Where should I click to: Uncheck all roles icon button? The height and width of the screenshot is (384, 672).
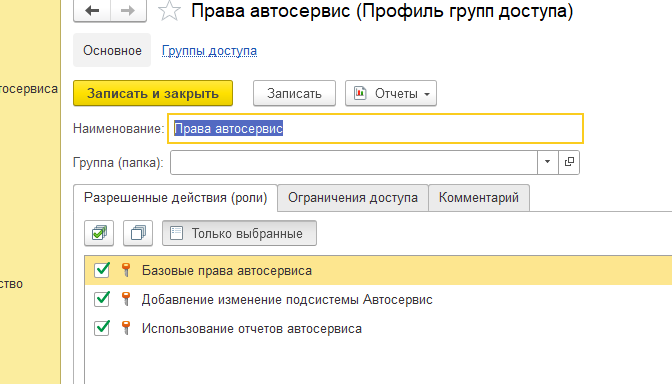point(138,233)
